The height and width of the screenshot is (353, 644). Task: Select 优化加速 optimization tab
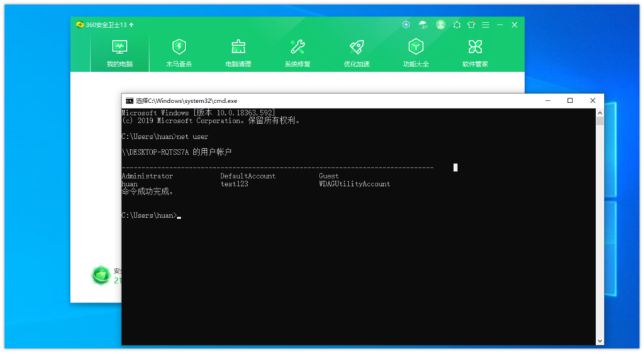coord(357,54)
